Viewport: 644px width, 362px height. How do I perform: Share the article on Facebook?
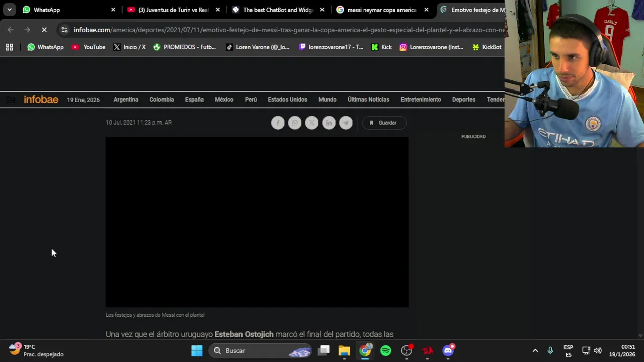click(x=278, y=123)
